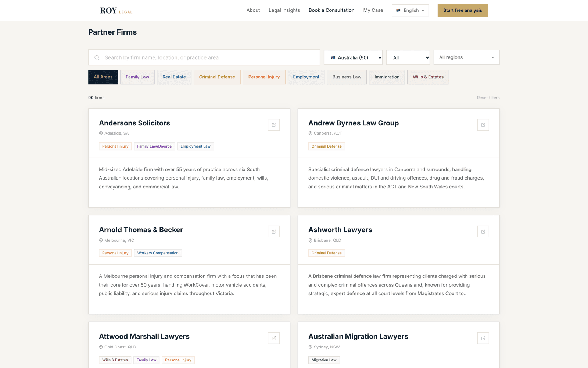
Task: Open external link for Ashworth Lawyers
Action: (x=483, y=231)
